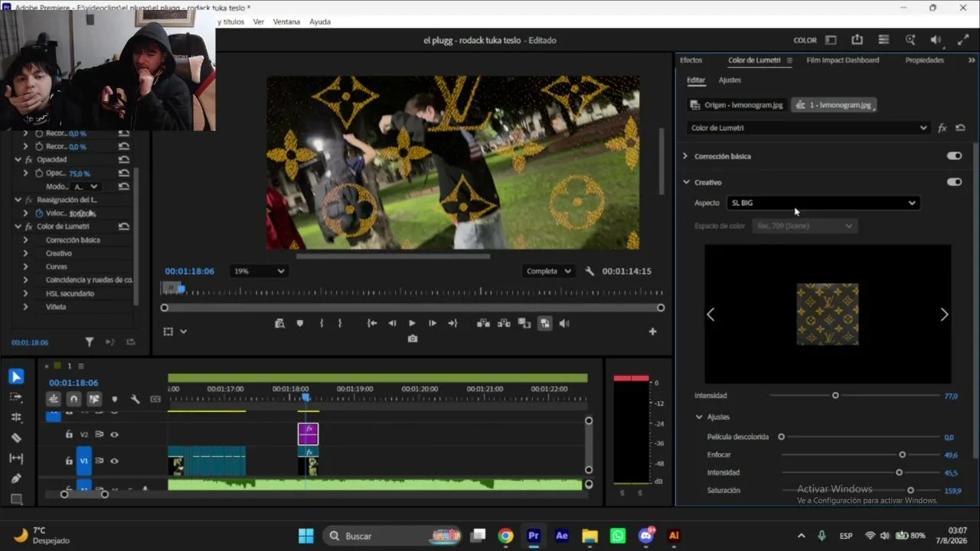Image resolution: width=980 pixels, height=551 pixels.
Task: Open Workspaces menu icon in top bar
Action: pyautogui.click(x=831, y=40)
